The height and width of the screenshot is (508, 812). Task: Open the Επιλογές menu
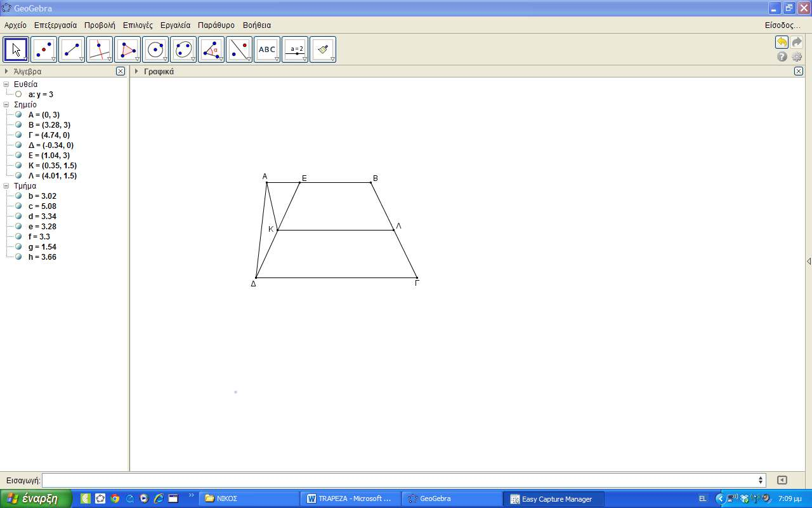(138, 25)
